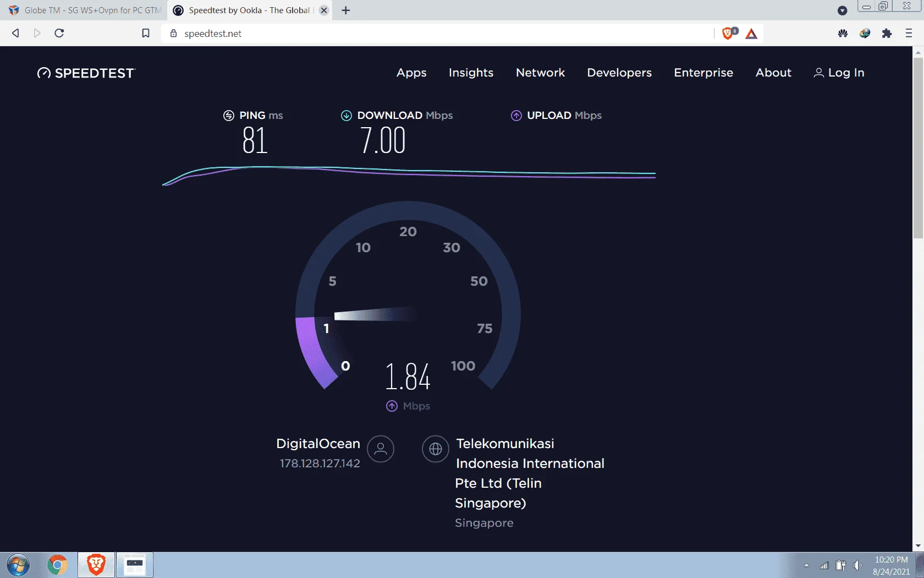Click the 81 ping result value
This screenshot has height=578, width=924.
tap(255, 140)
